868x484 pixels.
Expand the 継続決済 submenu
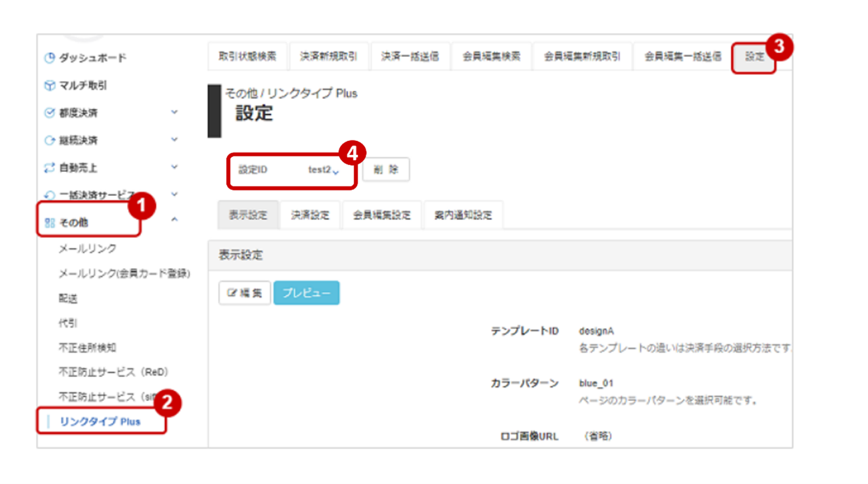174,140
